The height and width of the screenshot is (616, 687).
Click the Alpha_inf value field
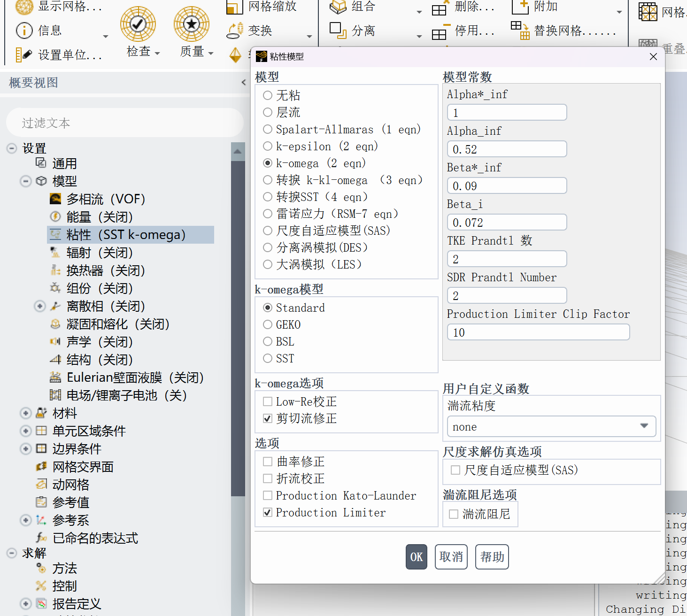[507, 149]
